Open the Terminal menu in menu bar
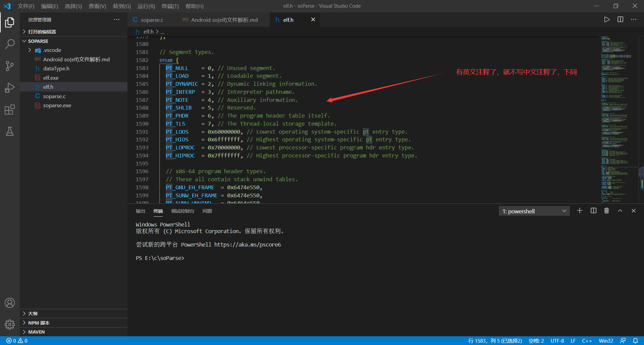The width and height of the screenshot is (644, 345). coord(170,6)
